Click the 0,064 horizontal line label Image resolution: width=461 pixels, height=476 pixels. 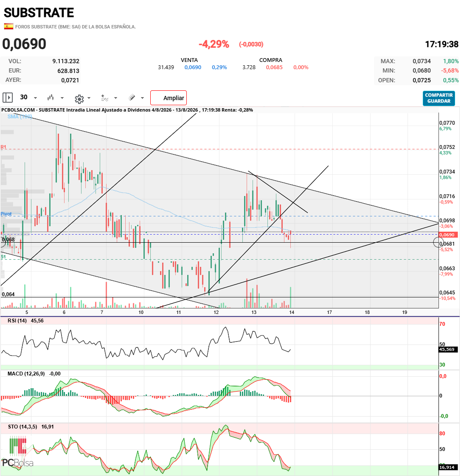point(8,294)
